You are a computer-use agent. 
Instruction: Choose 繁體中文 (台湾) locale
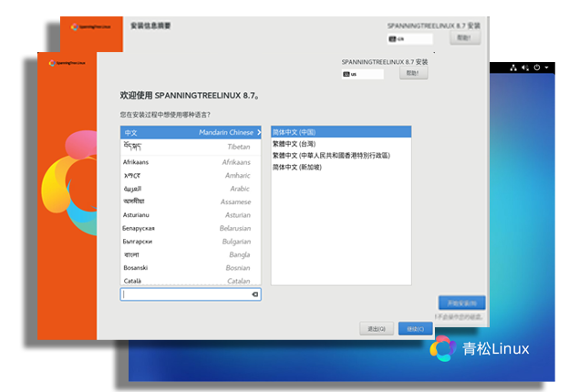(341, 144)
